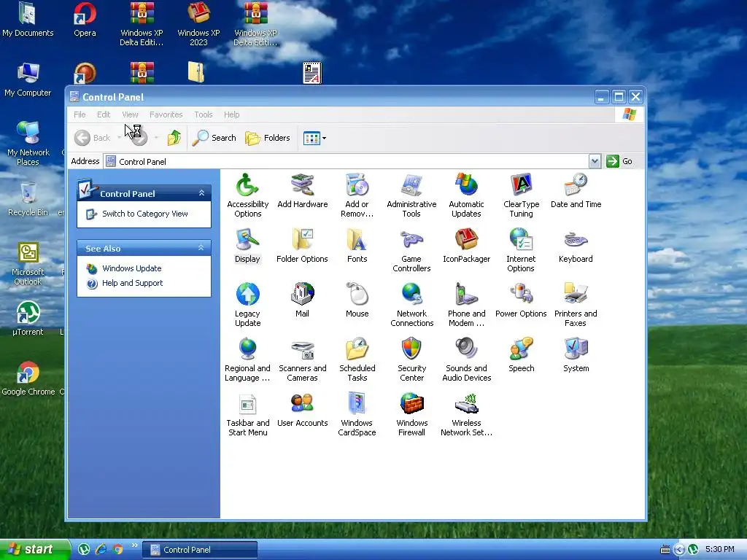Screen dimensions: 747x560
Task: Switch to Category View
Action: pyautogui.click(x=145, y=214)
